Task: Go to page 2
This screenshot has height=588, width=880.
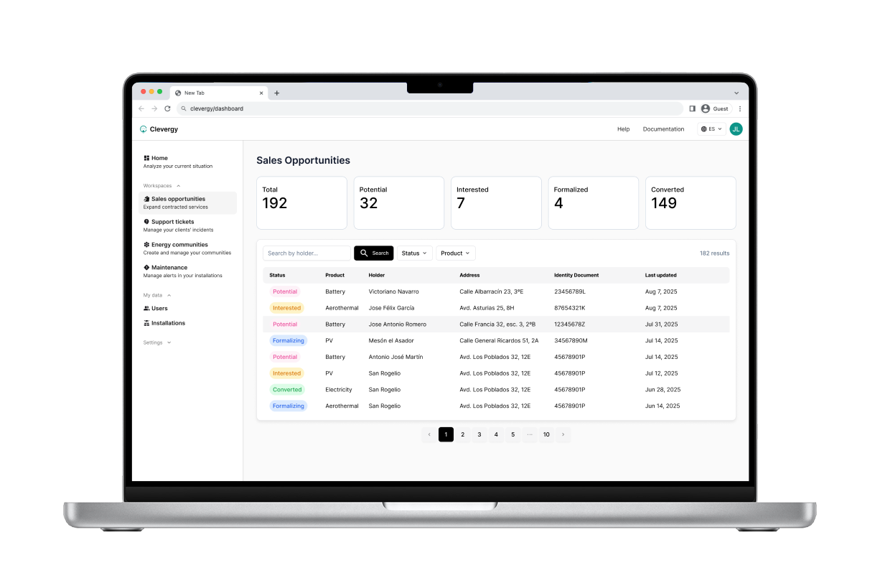Action: 463,434
